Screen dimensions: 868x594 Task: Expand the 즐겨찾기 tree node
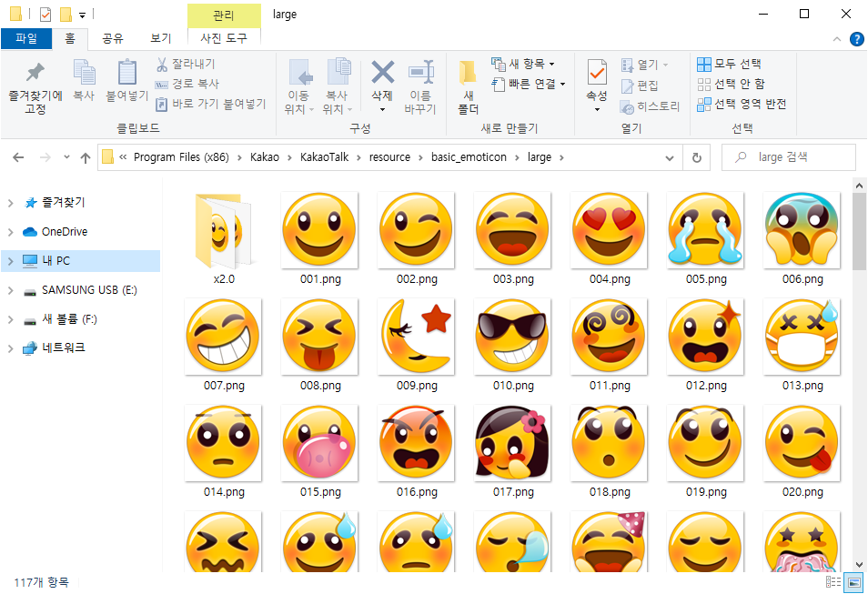(11, 203)
